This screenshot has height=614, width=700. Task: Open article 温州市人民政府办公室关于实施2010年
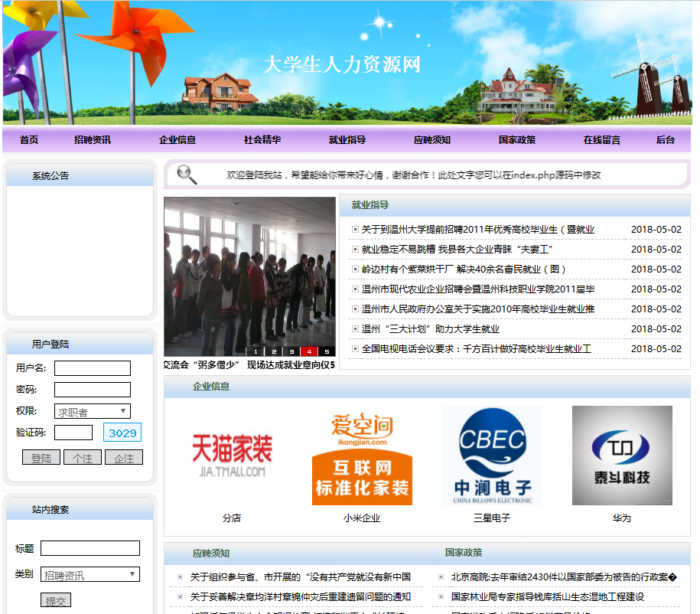477,309
